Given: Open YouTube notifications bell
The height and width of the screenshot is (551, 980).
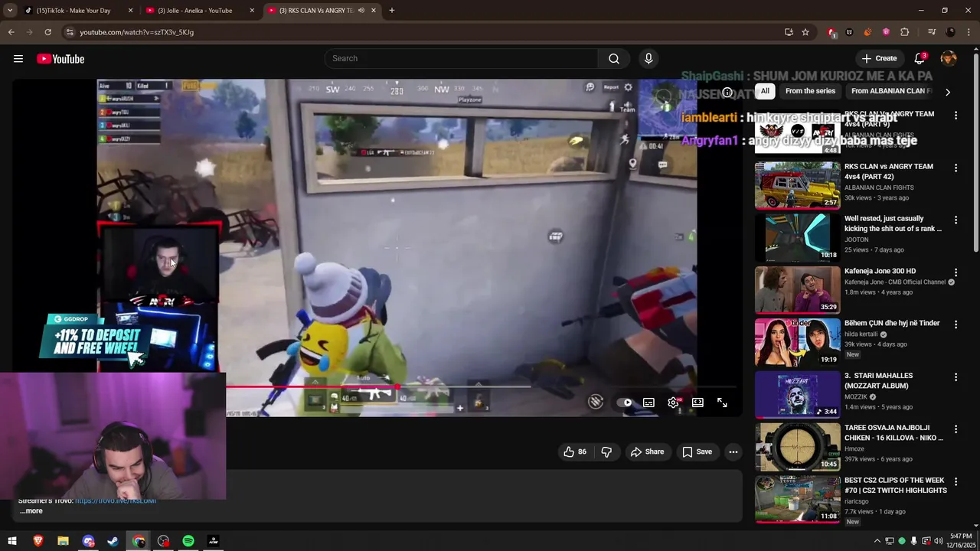Looking at the screenshot, I should (x=920, y=59).
